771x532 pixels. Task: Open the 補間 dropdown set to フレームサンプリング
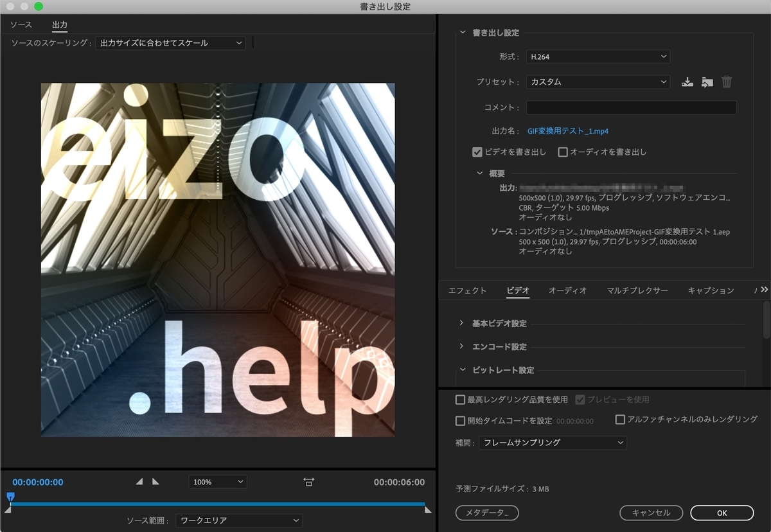(x=553, y=443)
